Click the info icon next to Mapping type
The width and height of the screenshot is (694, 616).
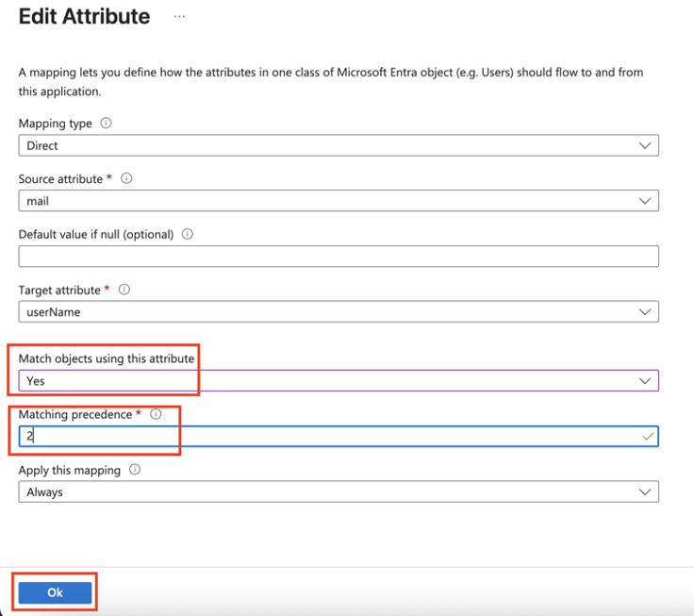tap(106, 123)
